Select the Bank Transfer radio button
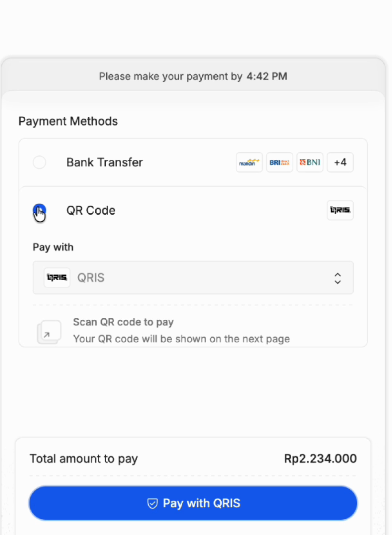The height and width of the screenshot is (535, 392). click(x=40, y=162)
